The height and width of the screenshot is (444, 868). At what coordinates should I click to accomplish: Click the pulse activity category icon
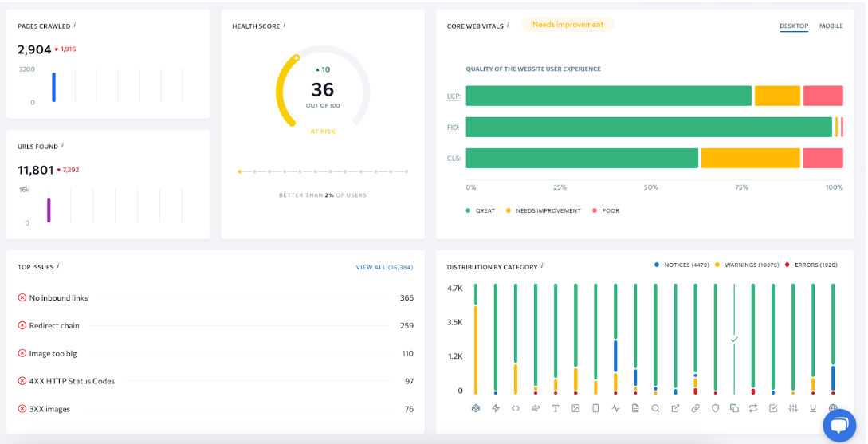coord(615,408)
